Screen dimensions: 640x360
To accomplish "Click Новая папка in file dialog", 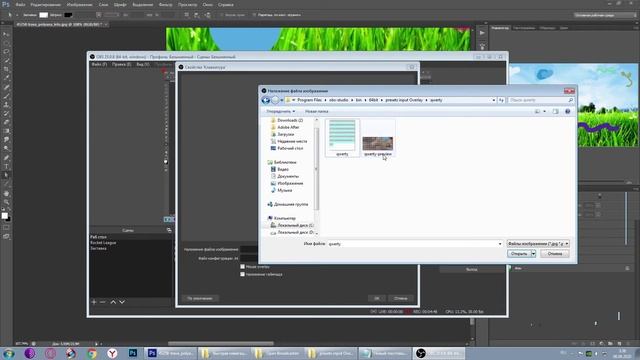I will (317, 111).
